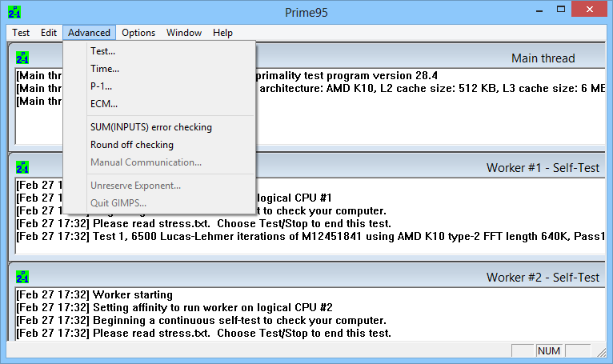Screen dimensions: 613x364
Task: Click disabled Manual Communication... entry
Action: pyautogui.click(x=159, y=162)
